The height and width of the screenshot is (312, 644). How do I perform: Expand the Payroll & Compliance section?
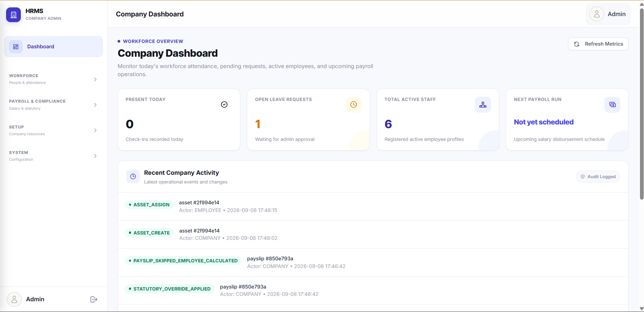tap(53, 105)
